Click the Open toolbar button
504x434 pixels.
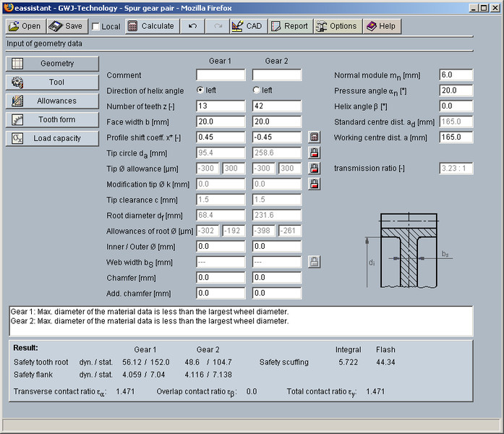tap(25, 26)
